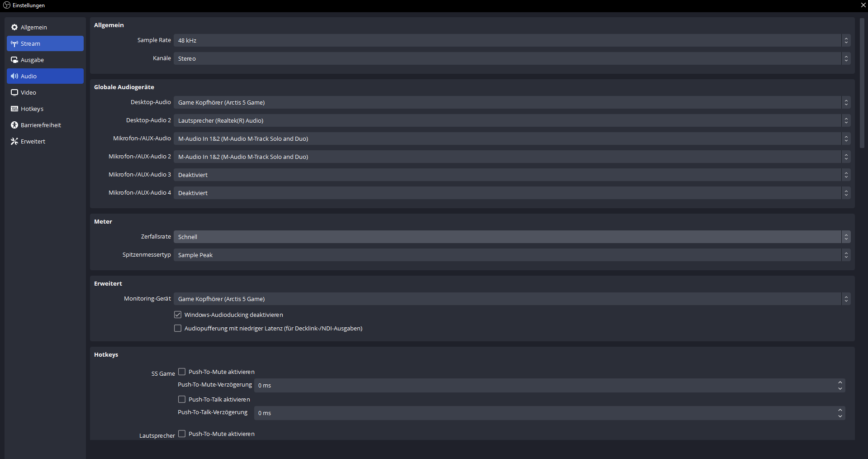Click the Erweitert tools icon
This screenshot has height=459, width=868.
point(14,141)
